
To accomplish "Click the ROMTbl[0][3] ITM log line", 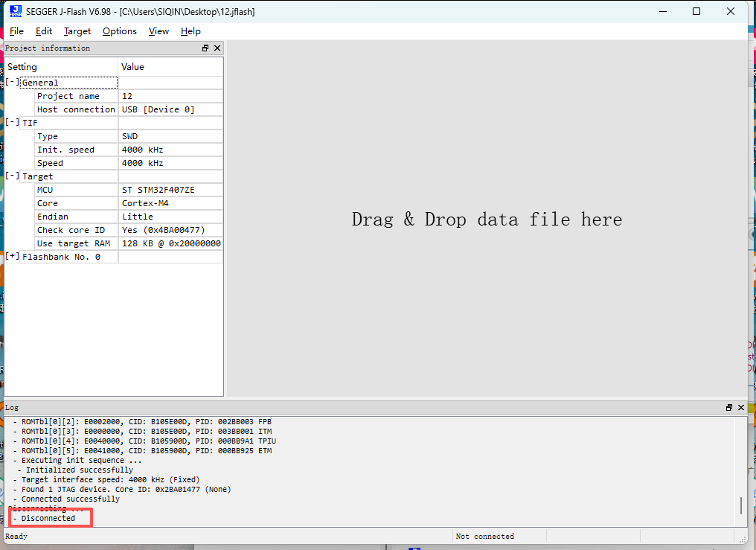I will (143, 432).
